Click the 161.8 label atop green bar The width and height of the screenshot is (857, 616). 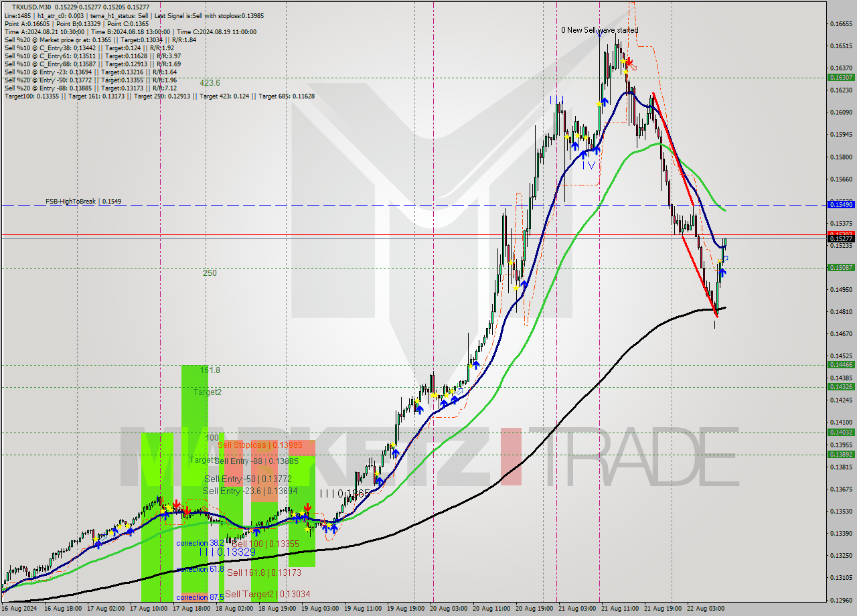210,370
